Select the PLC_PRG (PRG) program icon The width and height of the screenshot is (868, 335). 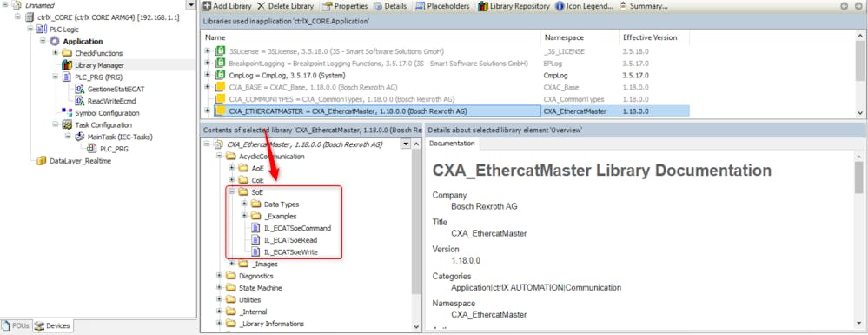[66, 77]
